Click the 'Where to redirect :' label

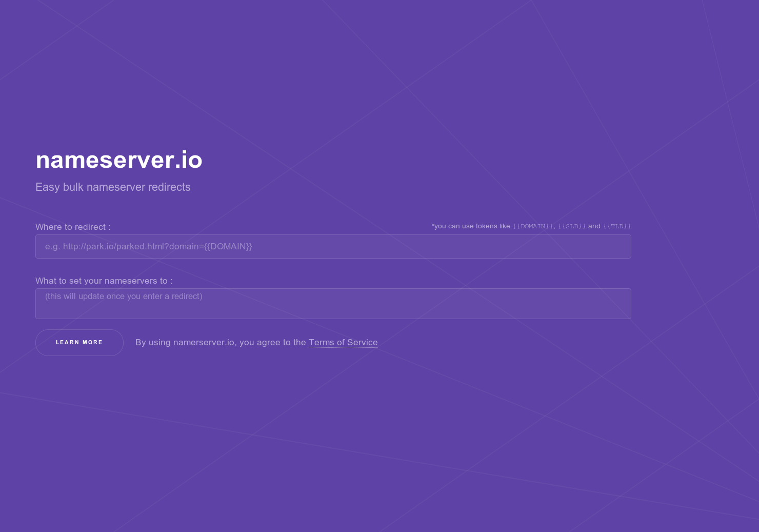pos(72,227)
